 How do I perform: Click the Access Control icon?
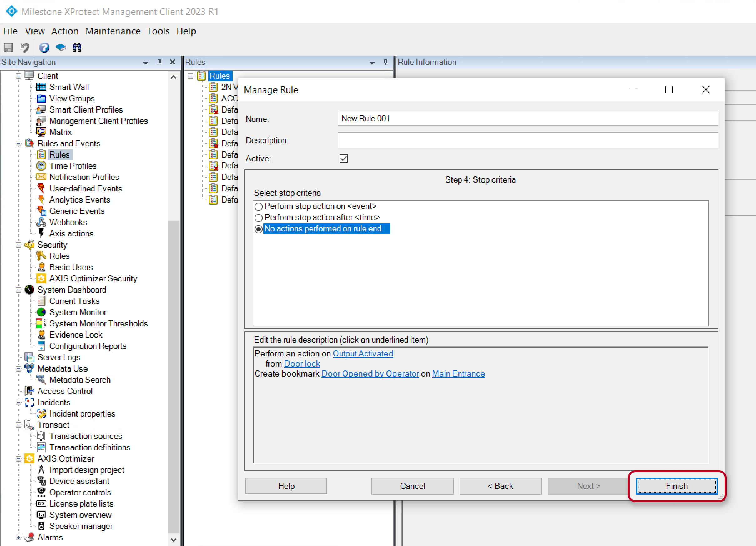click(29, 391)
